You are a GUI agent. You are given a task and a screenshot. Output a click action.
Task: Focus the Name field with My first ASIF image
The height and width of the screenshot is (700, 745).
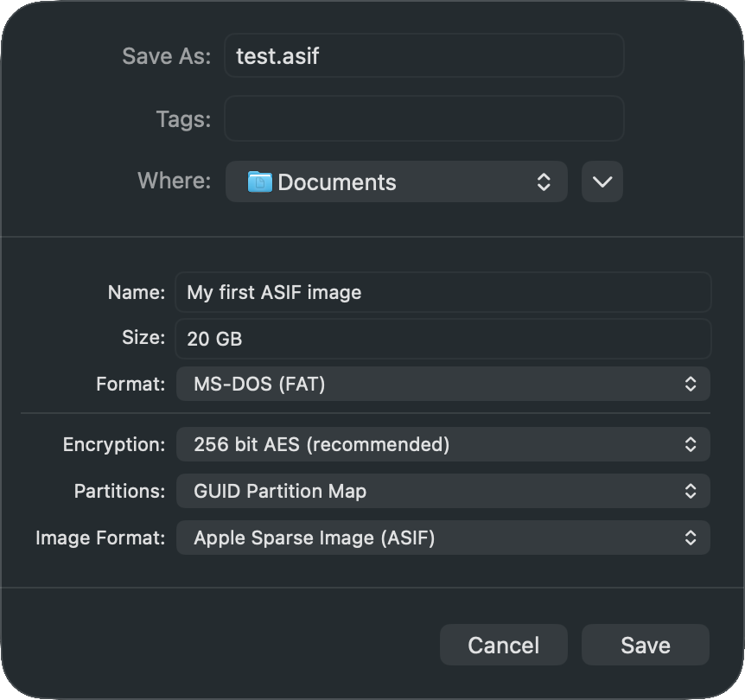(443, 292)
